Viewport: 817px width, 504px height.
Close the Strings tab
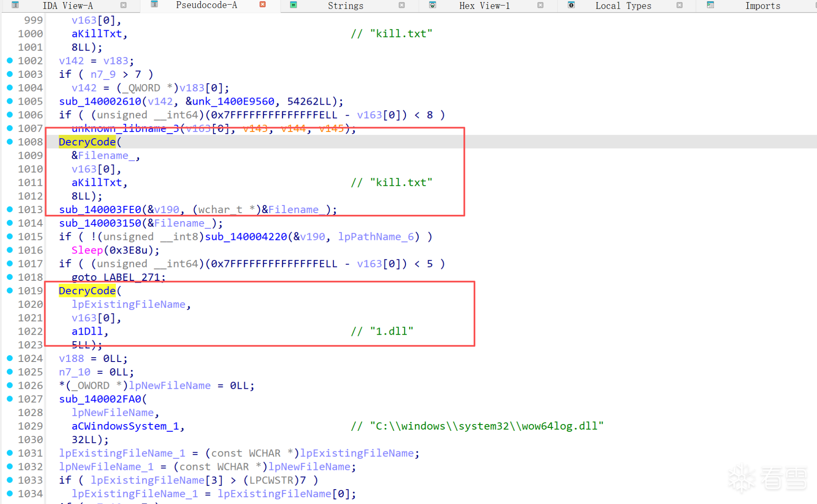click(401, 6)
